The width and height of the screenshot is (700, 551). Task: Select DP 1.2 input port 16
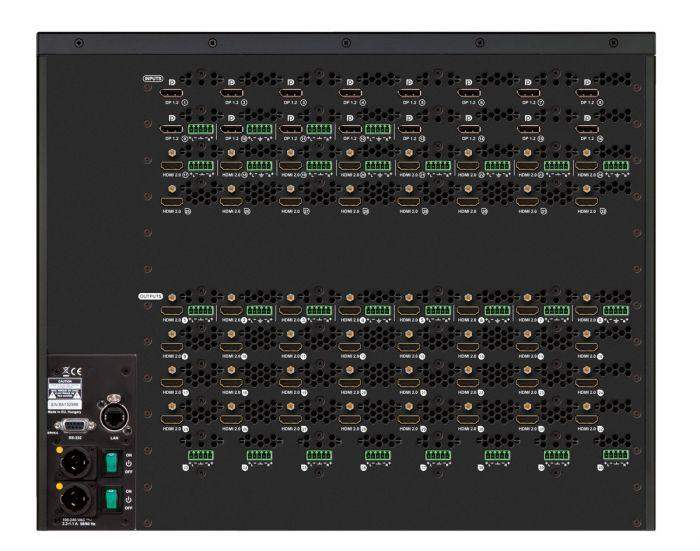pos(587,129)
